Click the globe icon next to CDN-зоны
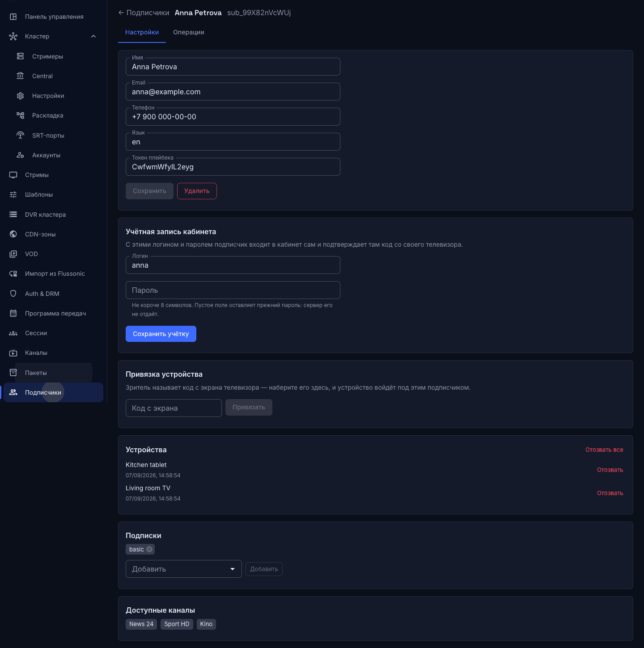The image size is (644, 648). [x=13, y=234]
